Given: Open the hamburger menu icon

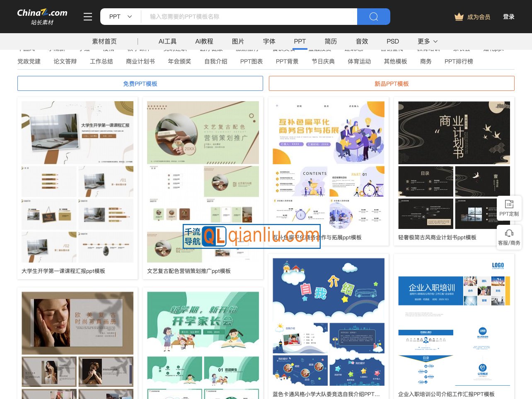Looking at the screenshot, I should point(87,17).
